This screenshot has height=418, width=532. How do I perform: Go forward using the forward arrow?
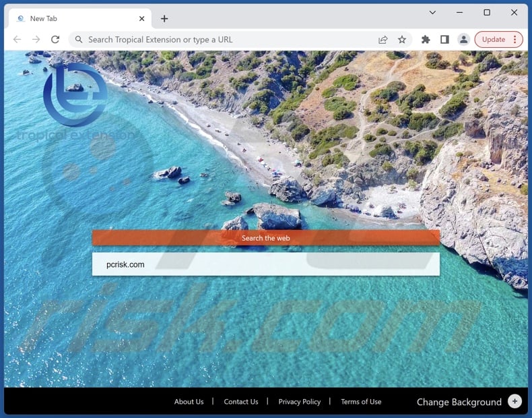pyautogui.click(x=36, y=39)
